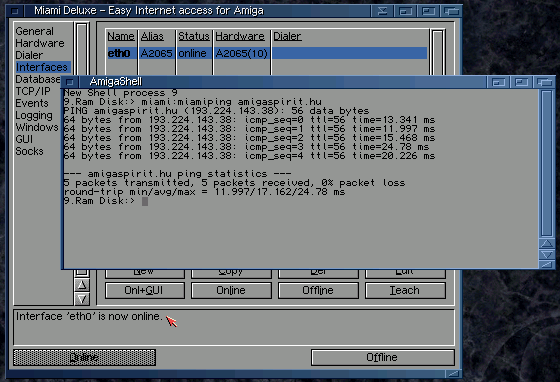
Task: Click the AmigaShell vertical scrollbar
Action: (547, 163)
